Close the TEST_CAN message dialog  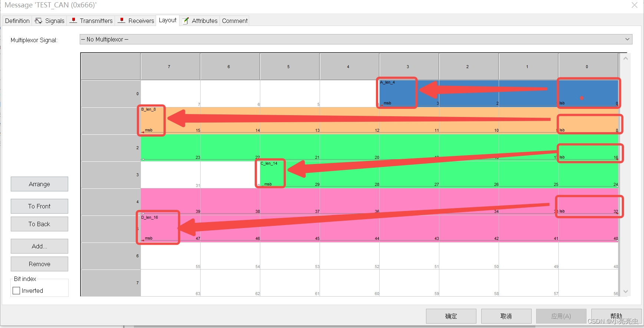click(634, 5)
